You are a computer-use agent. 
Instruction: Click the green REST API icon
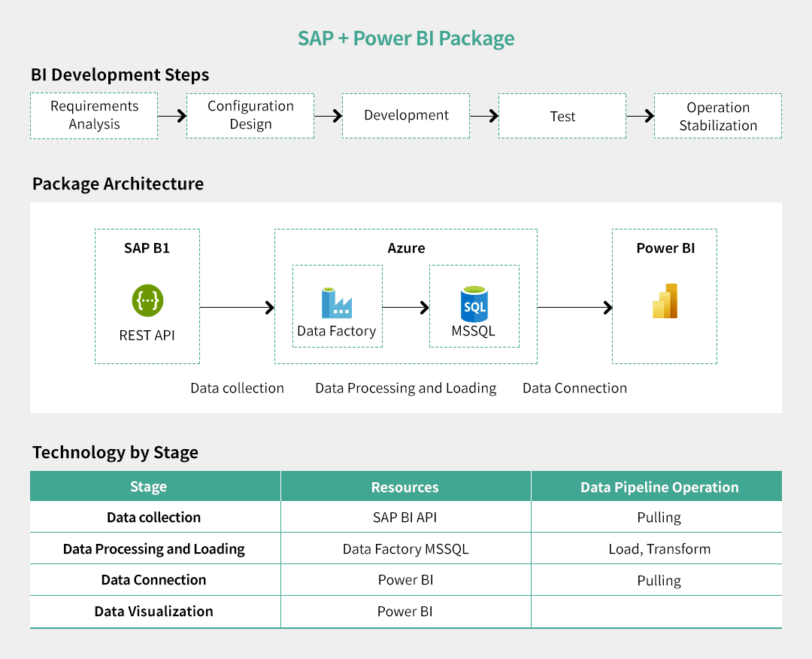(x=147, y=300)
